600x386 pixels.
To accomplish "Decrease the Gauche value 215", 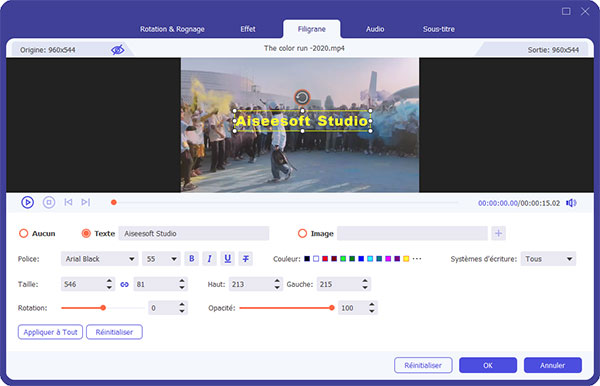I will pyautogui.click(x=365, y=288).
